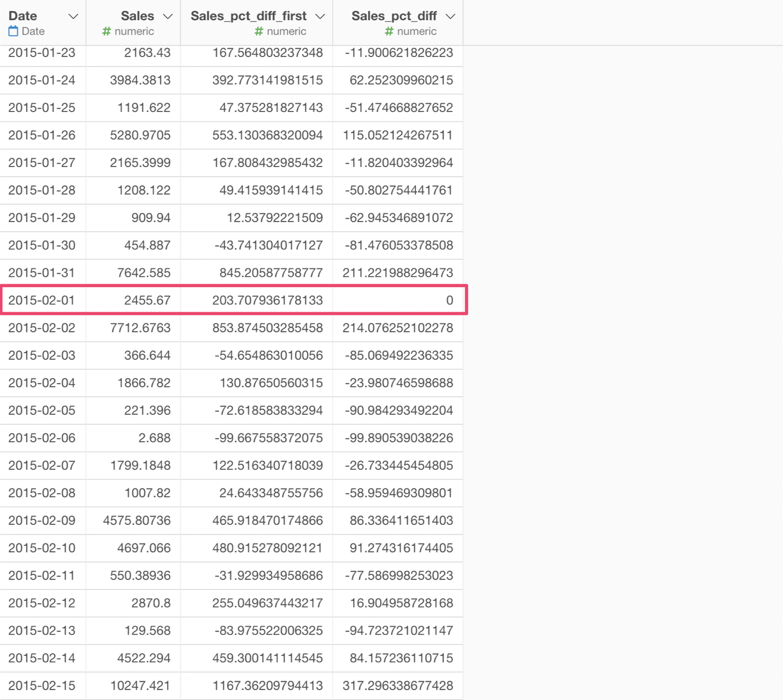Click date cell 2015-01-23
Screen dimensions: 783x700
click(x=42, y=53)
